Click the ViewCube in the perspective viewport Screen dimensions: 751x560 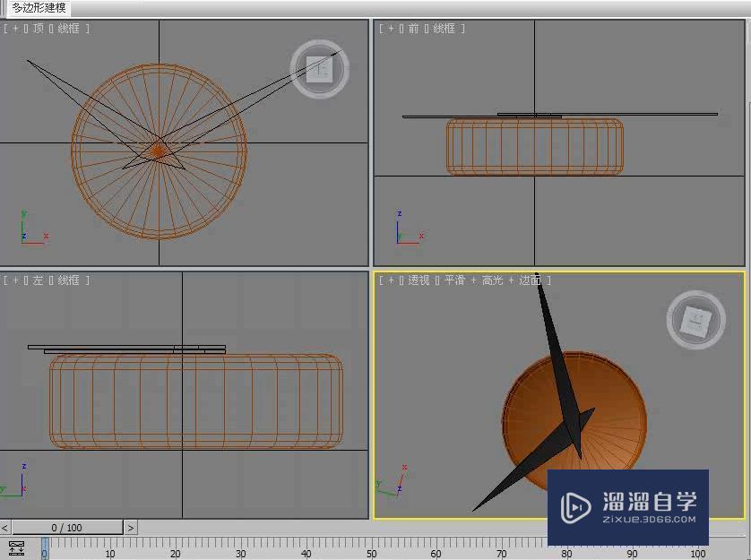(x=696, y=320)
